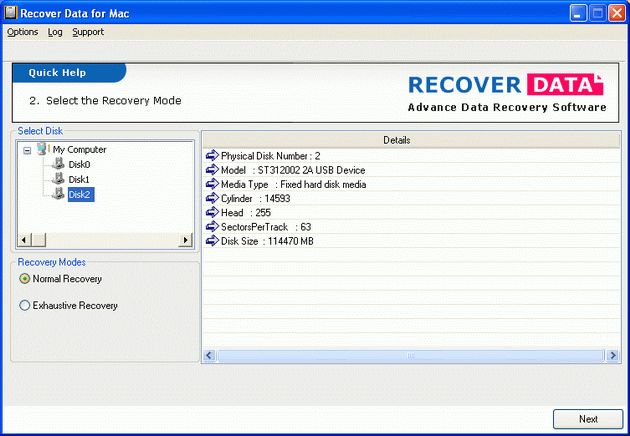Click arrow icon beside Cylinder row
Viewport: 630px width, 436px height.
click(212, 198)
